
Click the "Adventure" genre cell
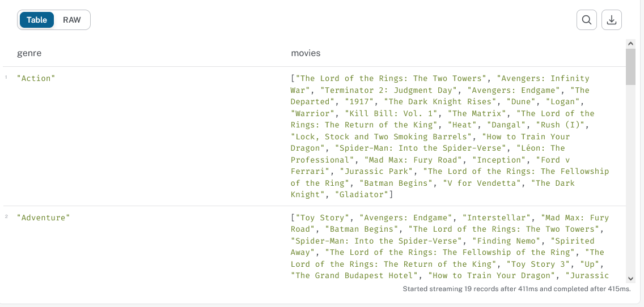click(x=44, y=218)
